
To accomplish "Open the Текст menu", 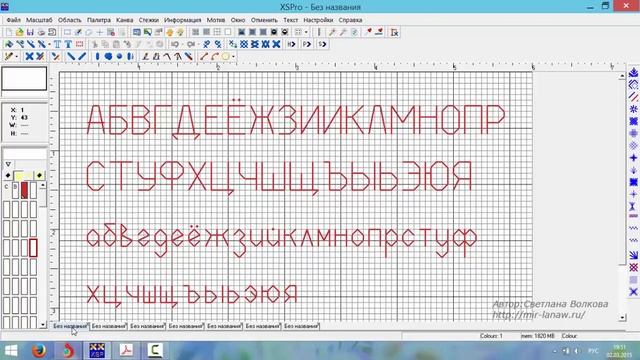I will [x=291, y=20].
